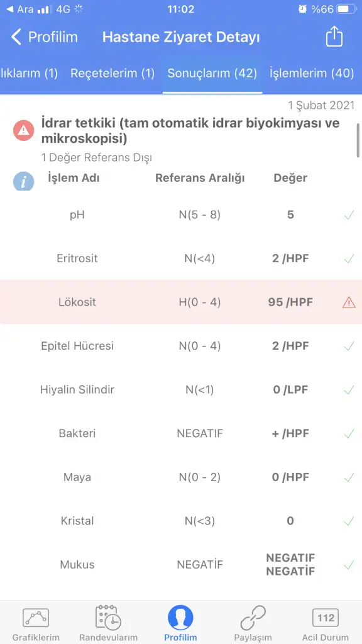The height and width of the screenshot is (644, 362).
Task: Tap the green checkmark on Mukus row
Action: pyautogui.click(x=349, y=565)
